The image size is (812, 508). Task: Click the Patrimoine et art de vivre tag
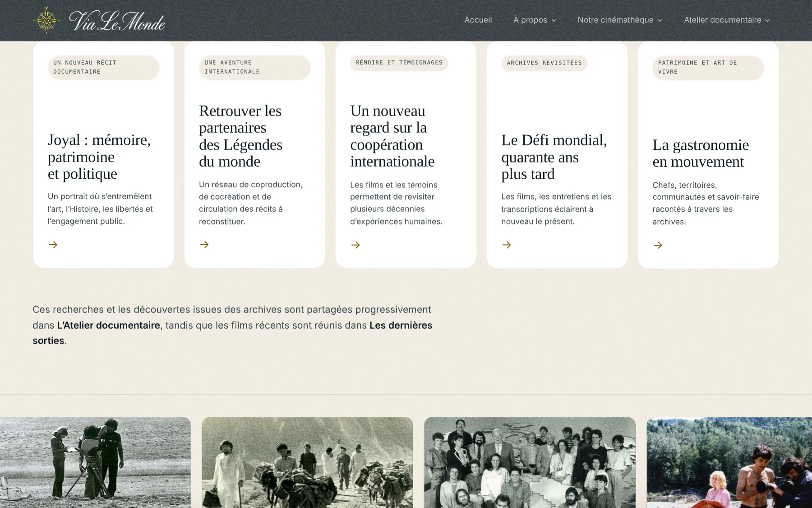[708, 67]
